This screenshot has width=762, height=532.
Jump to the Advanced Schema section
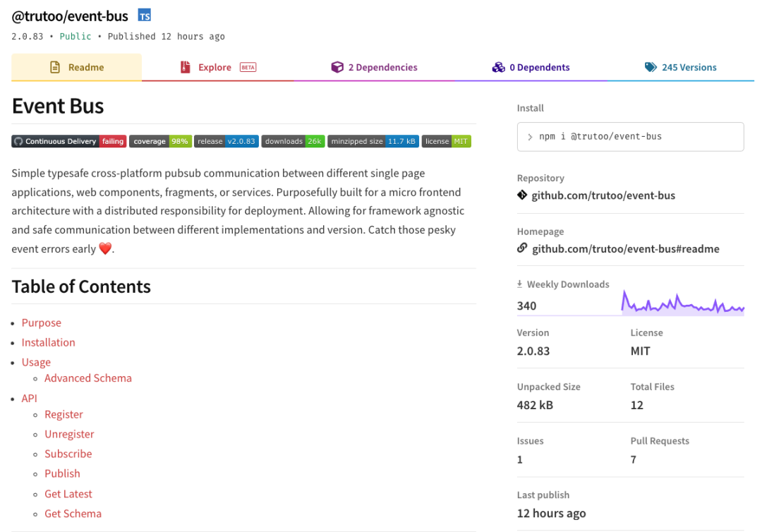(88, 378)
